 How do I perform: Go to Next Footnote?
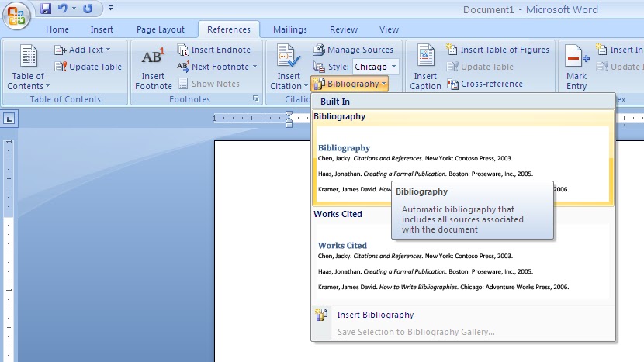coord(213,67)
